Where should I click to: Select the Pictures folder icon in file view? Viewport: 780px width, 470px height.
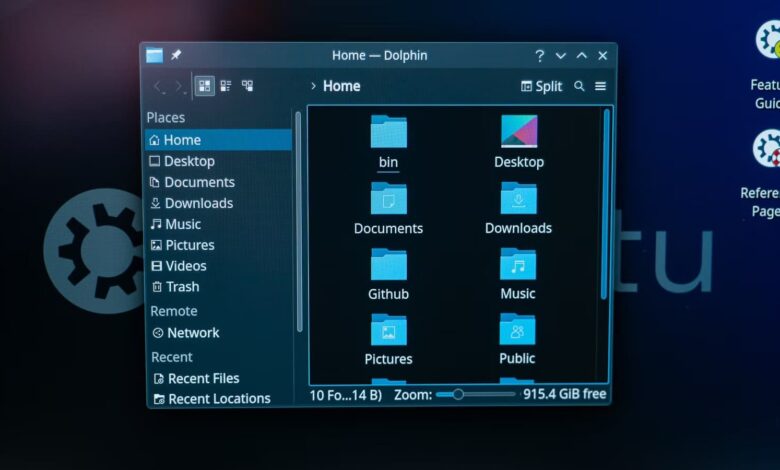[x=389, y=329]
